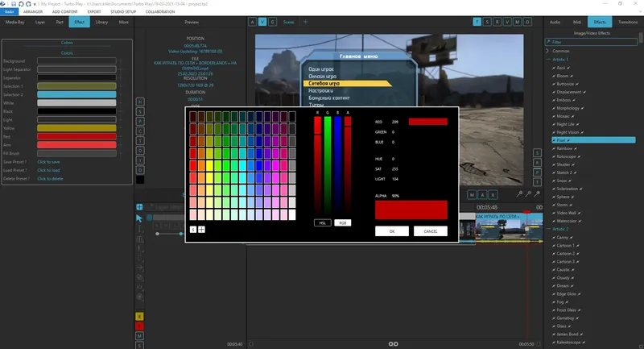Confirm color with OK button
The image size is (644, 349).
pyautogui.click(x=392, y=231)
